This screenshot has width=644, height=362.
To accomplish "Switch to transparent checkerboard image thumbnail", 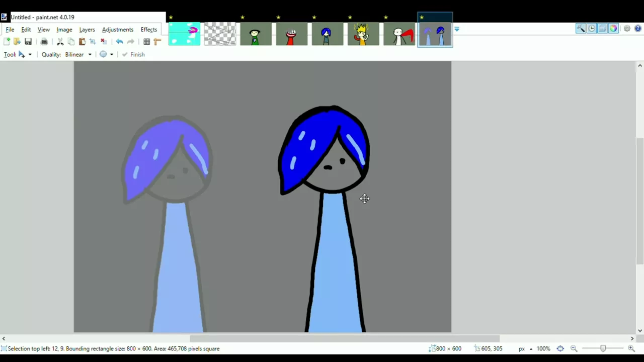I will pyautogui.click(x=220, y=34).
